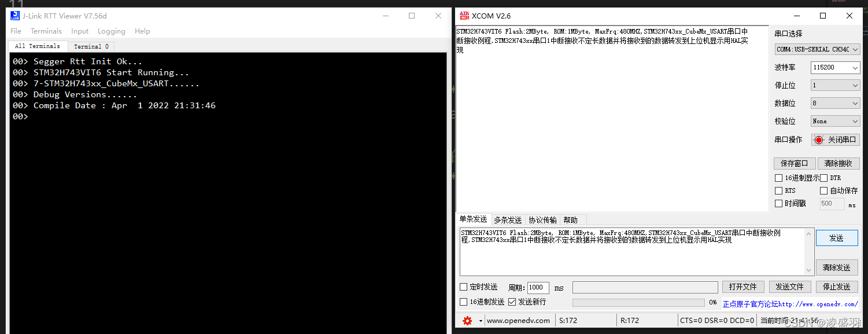Click the 停止发送 stop sending button
The image size is (868, 334).
tap(837, 287)
